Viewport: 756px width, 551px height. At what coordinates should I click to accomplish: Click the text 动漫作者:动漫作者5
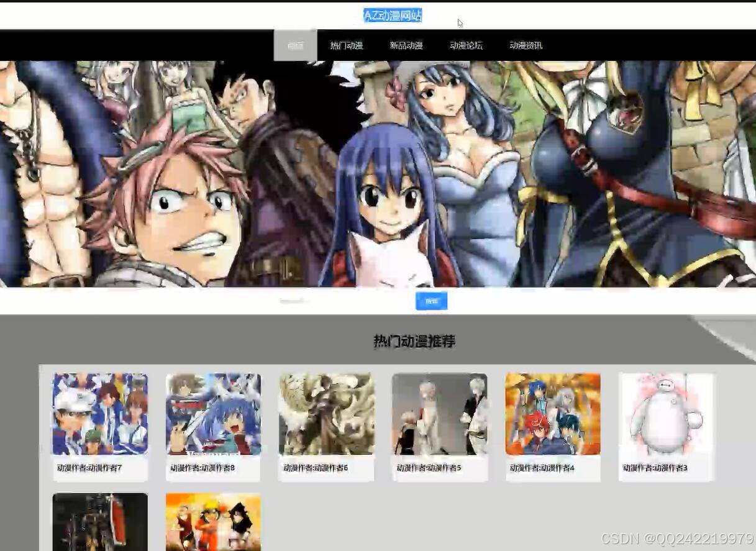[429, 468]
